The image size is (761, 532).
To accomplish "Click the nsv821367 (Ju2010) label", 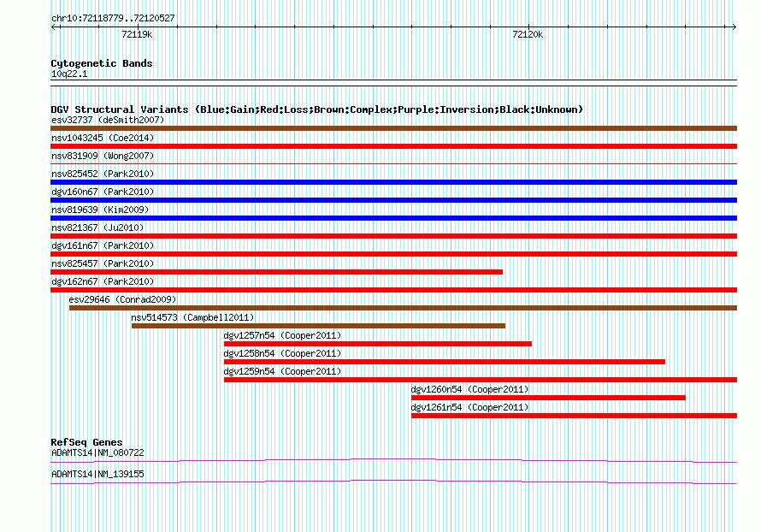I will [x=97, y=228].
